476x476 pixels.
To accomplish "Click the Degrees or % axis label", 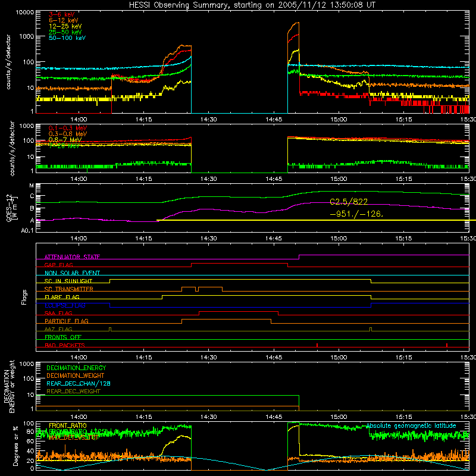I will (x=15, y=446).
